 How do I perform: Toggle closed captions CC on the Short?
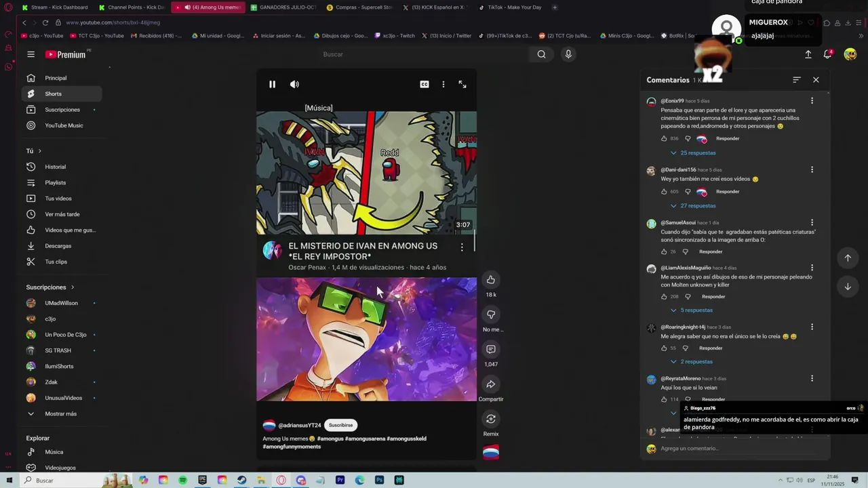[x=425, y=84]
